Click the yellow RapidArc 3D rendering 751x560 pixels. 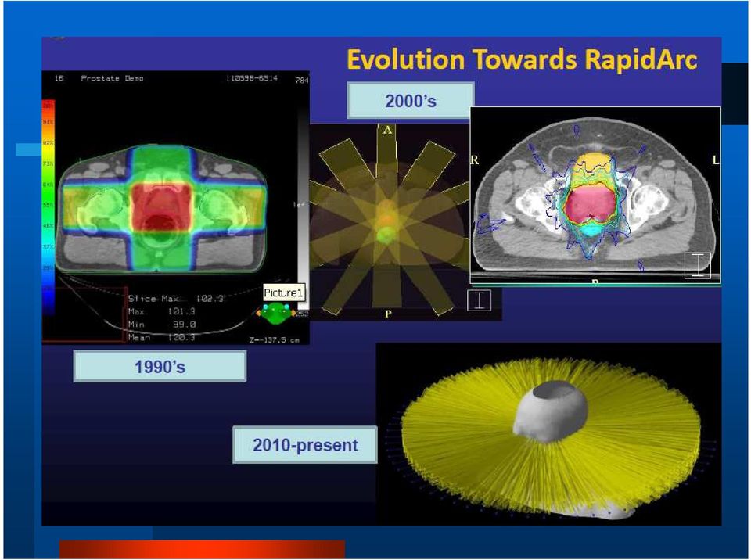click(x=549, y=433)
